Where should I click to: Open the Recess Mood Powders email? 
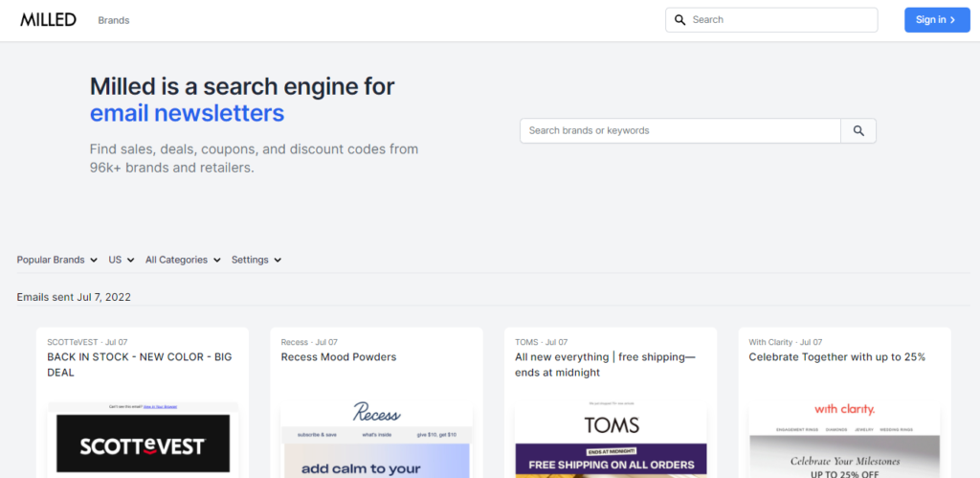coord(339,357)
